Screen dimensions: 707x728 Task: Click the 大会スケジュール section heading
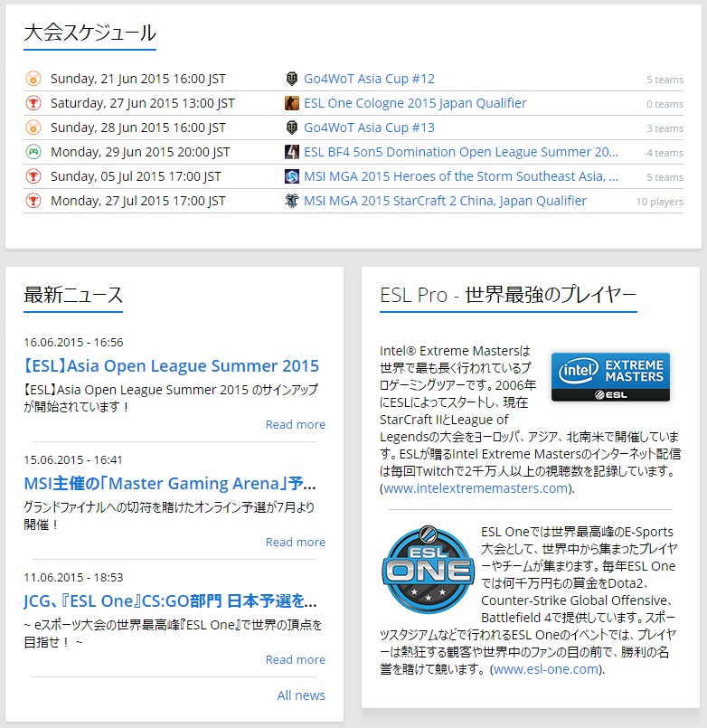90,33
